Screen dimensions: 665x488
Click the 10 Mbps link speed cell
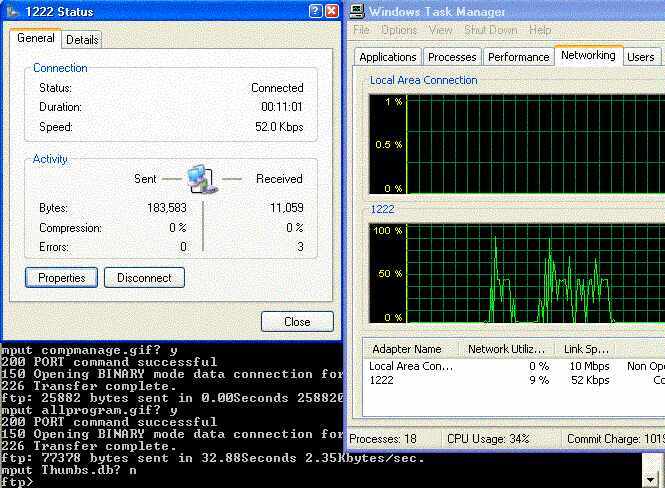tap(589, 366)
